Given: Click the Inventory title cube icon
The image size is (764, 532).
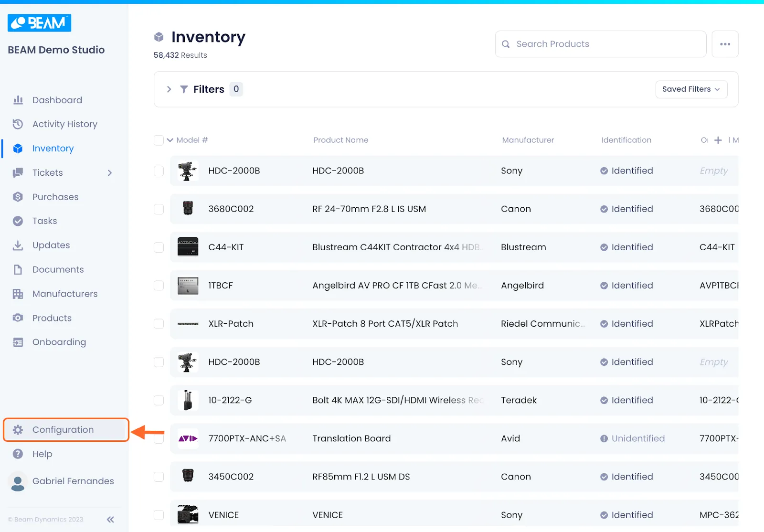Looking at the screenshot, I should click(x=159, y=37).
